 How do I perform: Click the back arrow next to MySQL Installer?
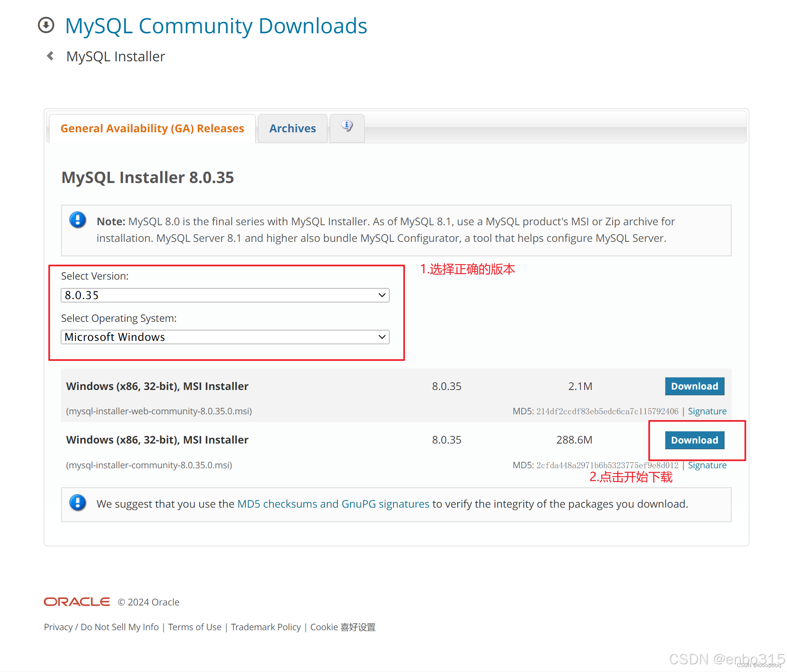[50, 56]
